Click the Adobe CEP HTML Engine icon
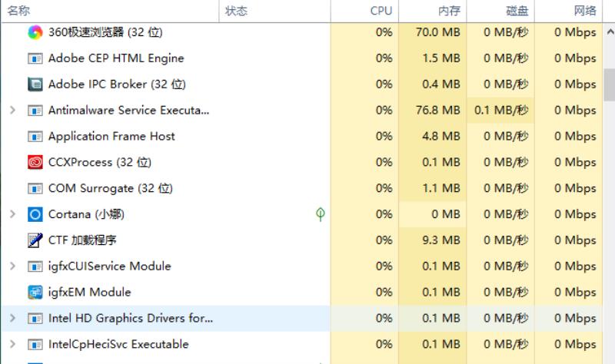This screenshot has height=364, width=615. tap(35, 58)
